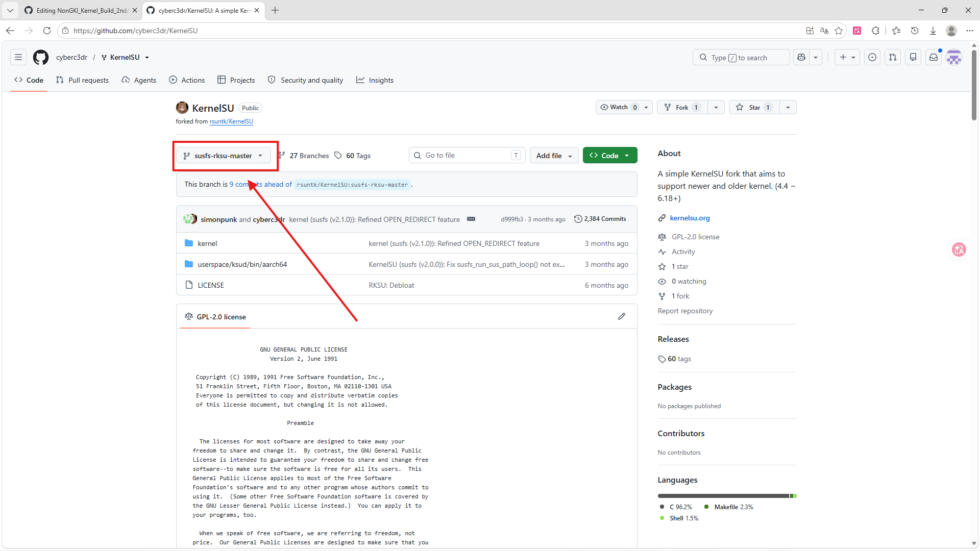The width and height of the screenshot is (980, 551).
Task: Open the GitHub homepage logo
Action: [41, 57]
